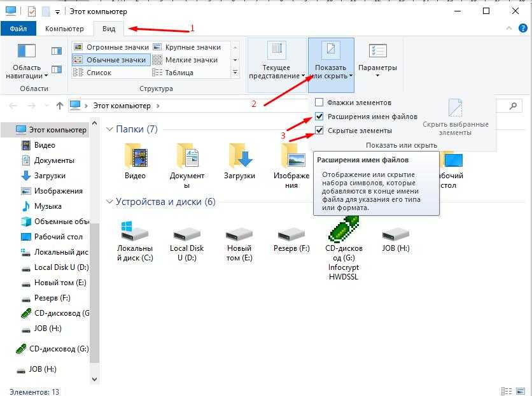The height and width of the screenshot is (396, 532).
Task: Click the forward navigation arrow
Action: (32, 106)
